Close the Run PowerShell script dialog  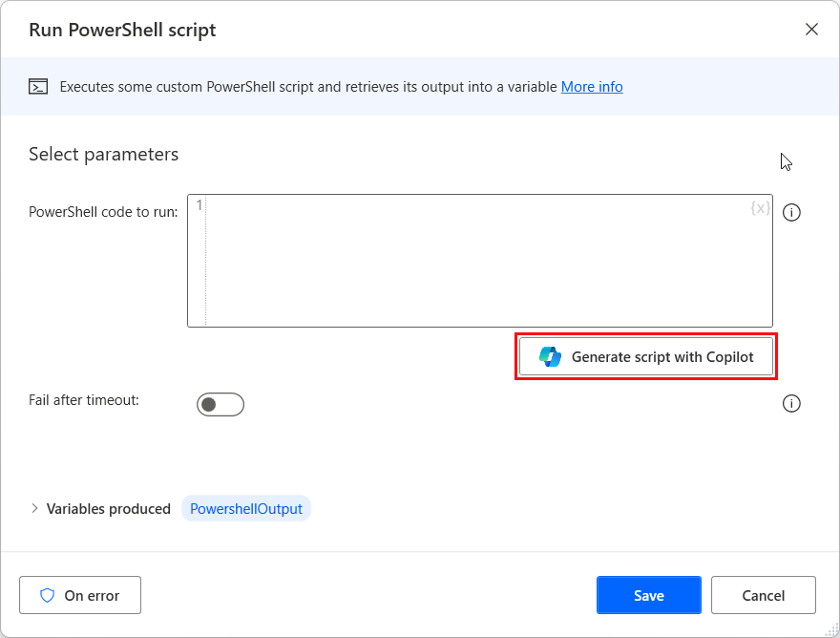(x=811, y=30)
